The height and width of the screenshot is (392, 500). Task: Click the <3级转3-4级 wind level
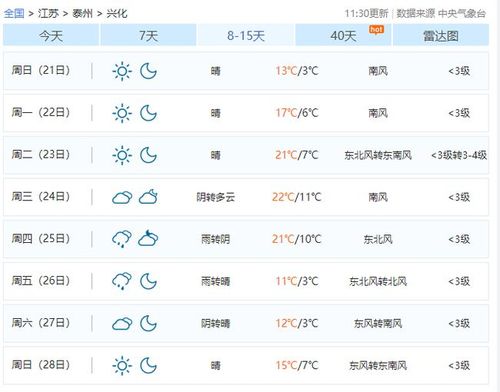point(459,155)
